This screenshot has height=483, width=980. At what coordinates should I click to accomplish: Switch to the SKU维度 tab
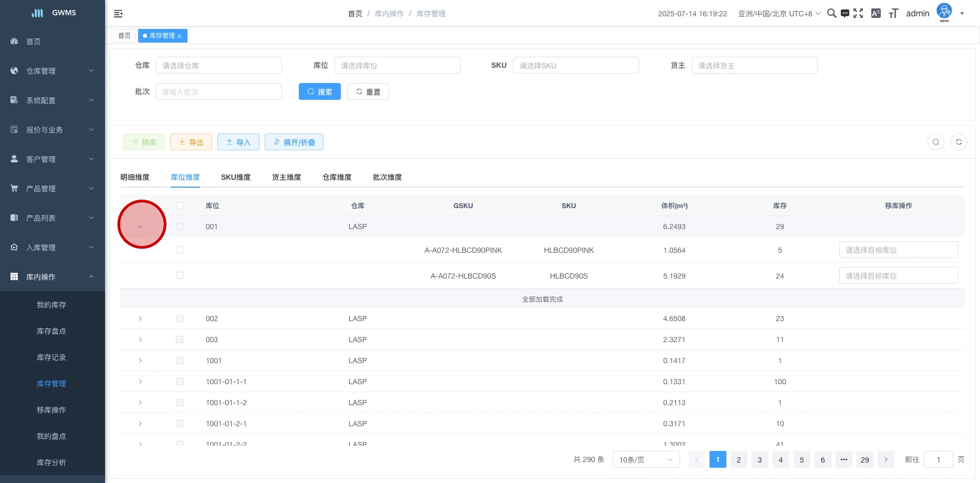click(236, 177)
